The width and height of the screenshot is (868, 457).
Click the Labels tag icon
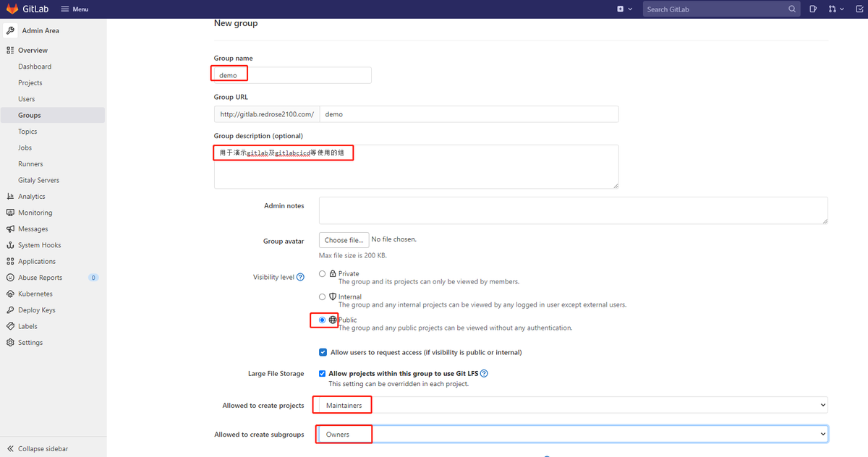pyautogui.click(x=10, y=326)
